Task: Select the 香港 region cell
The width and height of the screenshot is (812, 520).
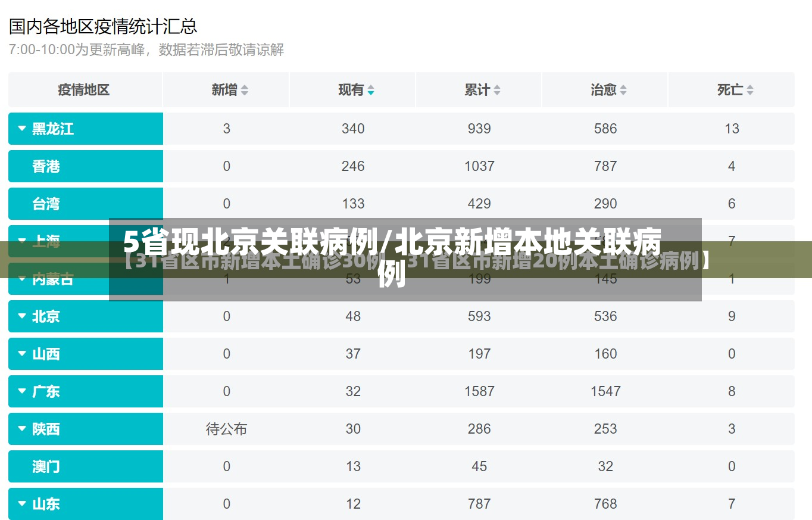Action: pyautogui.click(x=86, y=166)
